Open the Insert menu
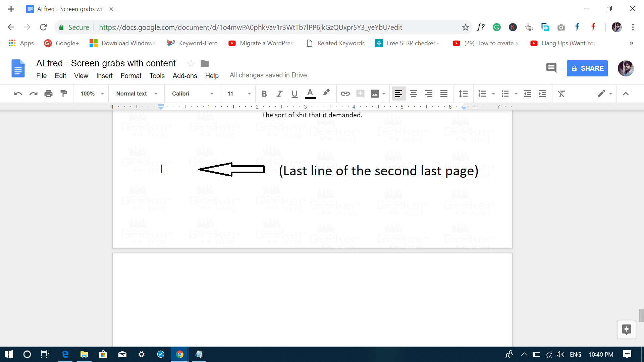Image resolution: width=644 pixels, height=362 pixels. point(104,75)
